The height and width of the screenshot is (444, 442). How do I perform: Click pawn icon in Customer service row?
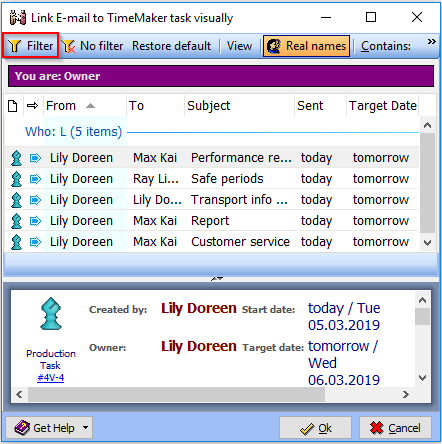click(x=16, y=242)
